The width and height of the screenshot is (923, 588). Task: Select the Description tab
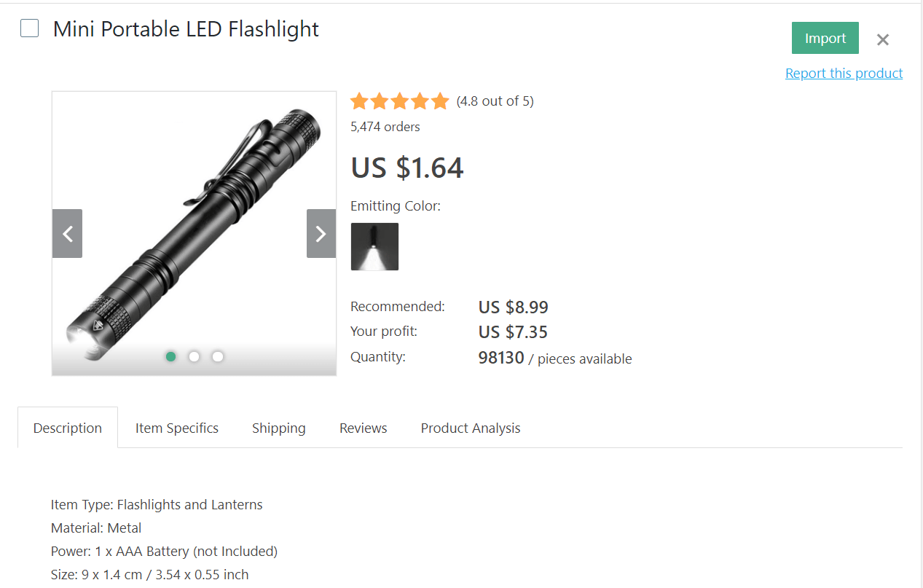coord(67,428)
